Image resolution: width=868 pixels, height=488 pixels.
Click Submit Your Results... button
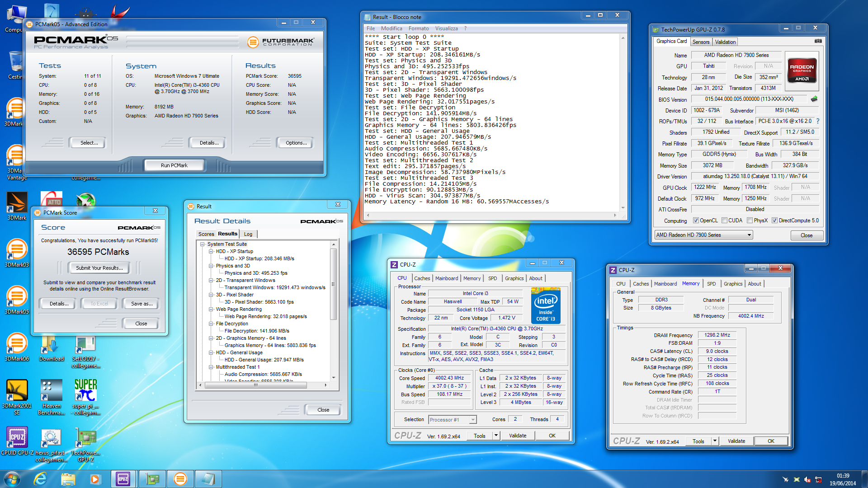tap(99, 268)
